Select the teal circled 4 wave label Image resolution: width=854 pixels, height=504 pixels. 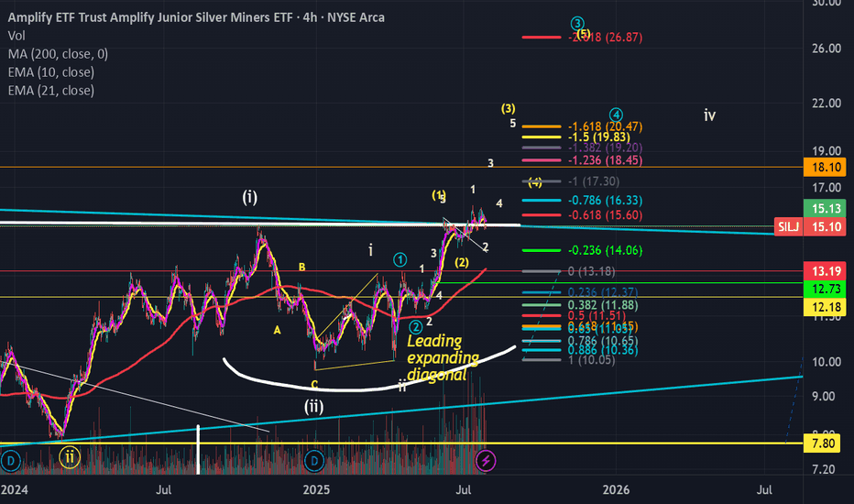click(616, 115)
